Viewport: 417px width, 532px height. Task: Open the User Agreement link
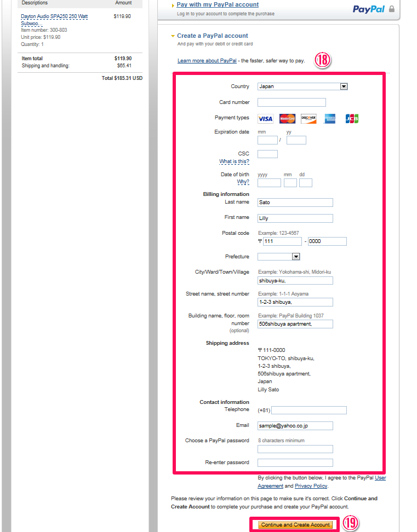tap(322, 482)
